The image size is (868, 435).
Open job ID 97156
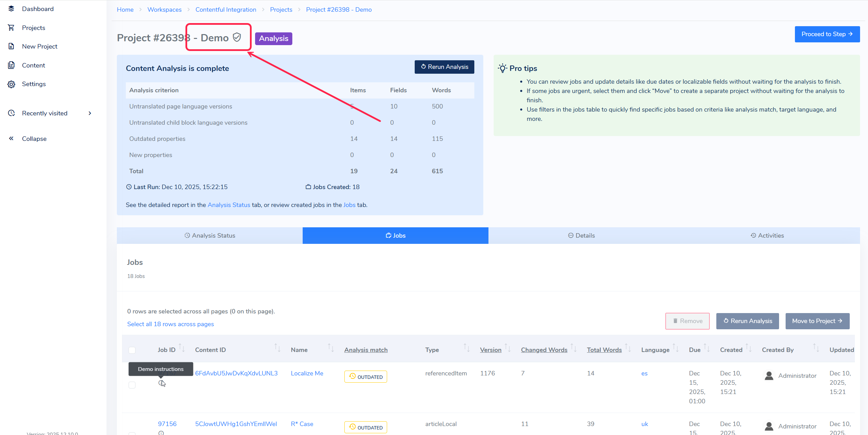[x=167, y=424]
